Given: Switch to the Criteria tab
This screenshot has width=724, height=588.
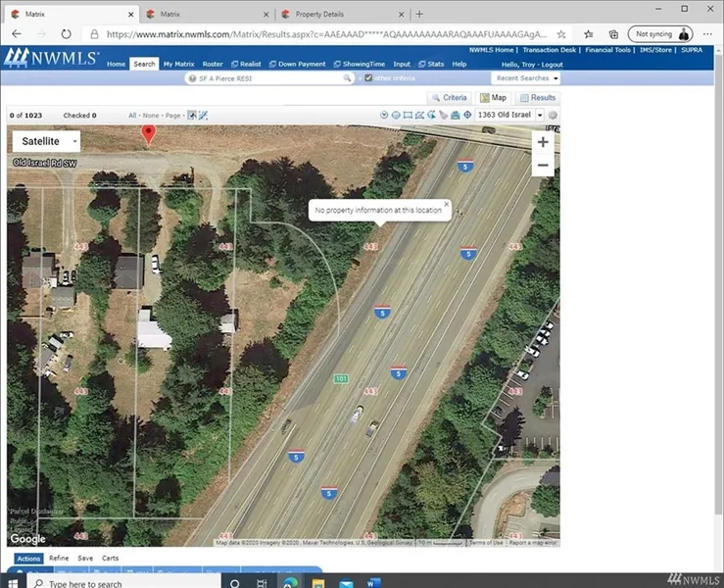Looking at the screenshot, I should tap(449, 98).
